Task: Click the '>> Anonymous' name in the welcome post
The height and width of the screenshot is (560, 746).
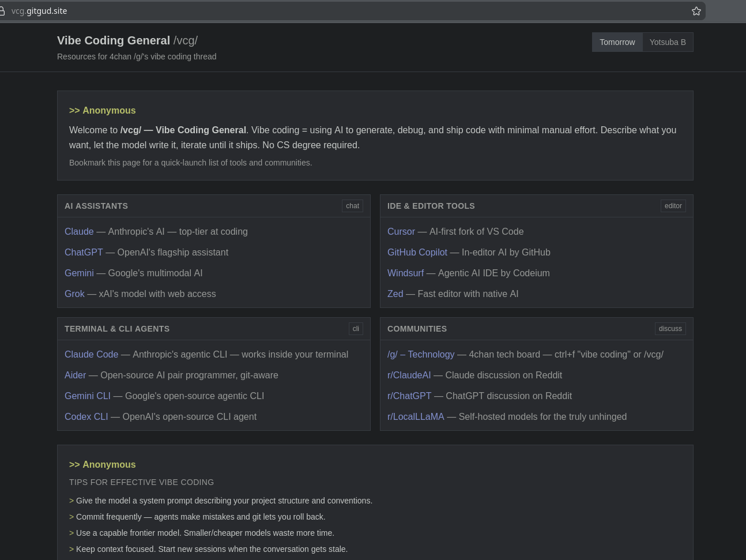Action: click(x=103, y=110)
